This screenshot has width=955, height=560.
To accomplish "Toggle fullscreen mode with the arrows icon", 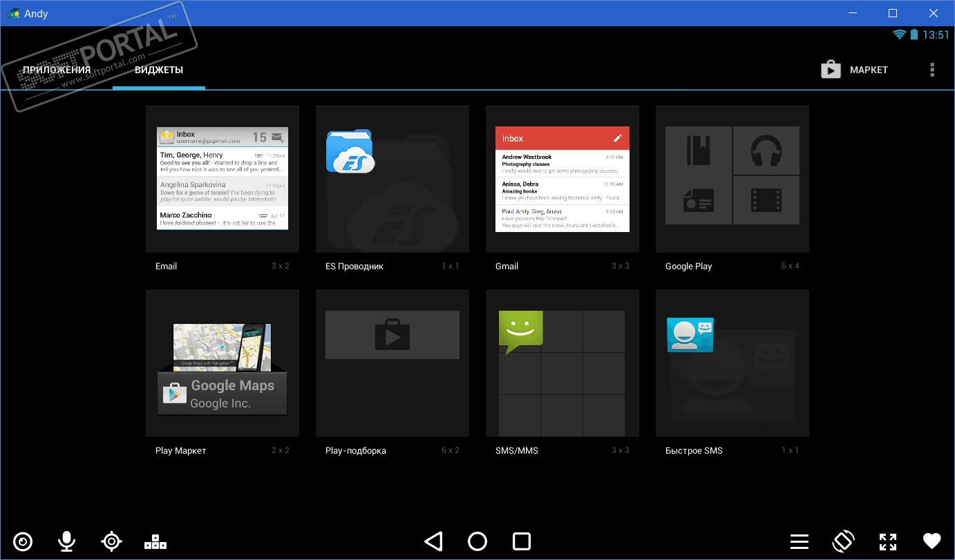I will point(888,542).
